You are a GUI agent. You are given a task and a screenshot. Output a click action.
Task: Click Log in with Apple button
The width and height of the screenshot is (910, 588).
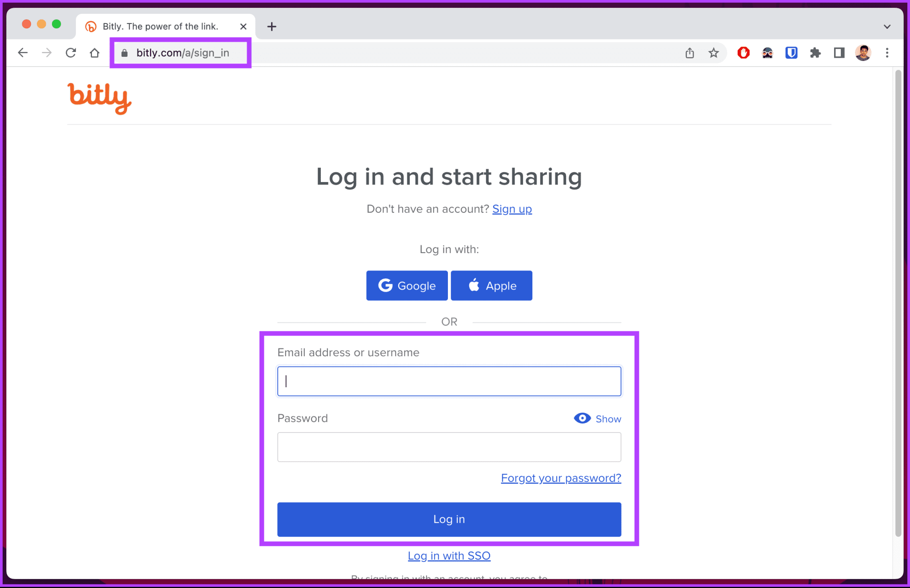(492, 286)
